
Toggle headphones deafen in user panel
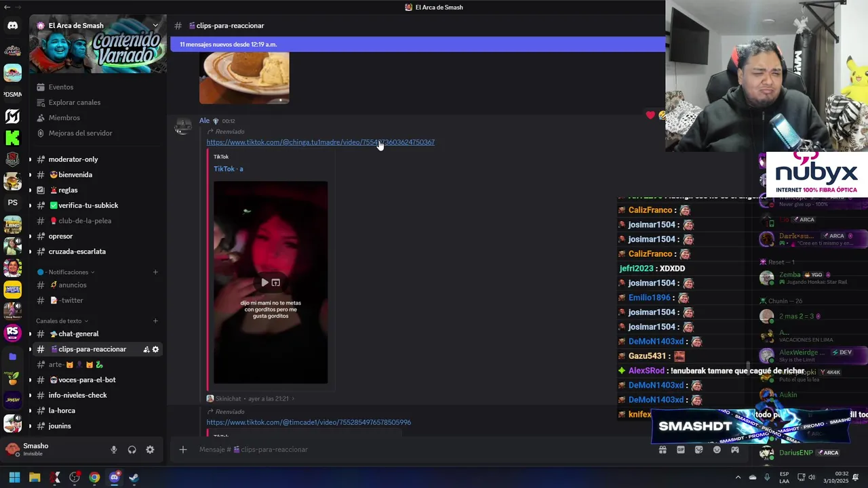[x=132, y=449]
